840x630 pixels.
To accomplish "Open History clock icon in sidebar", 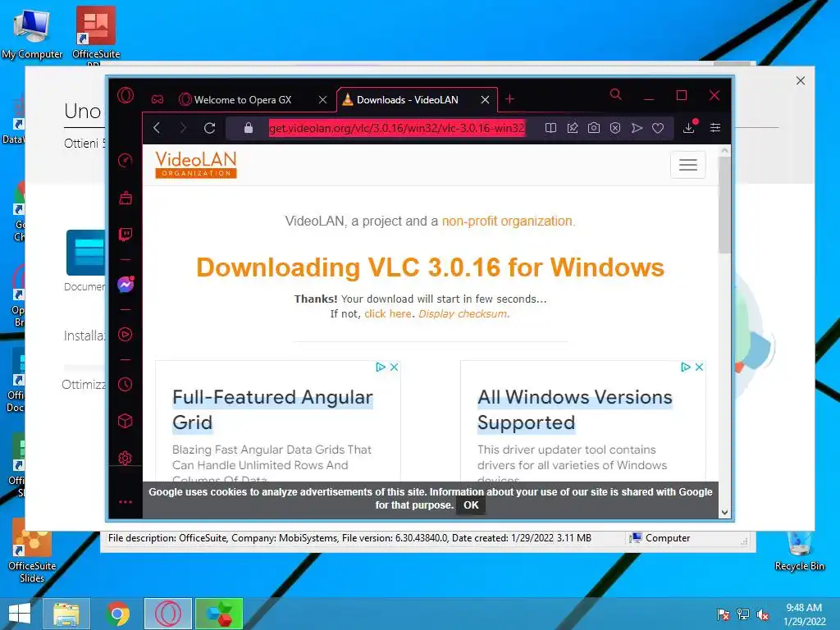I will [126, 384].
